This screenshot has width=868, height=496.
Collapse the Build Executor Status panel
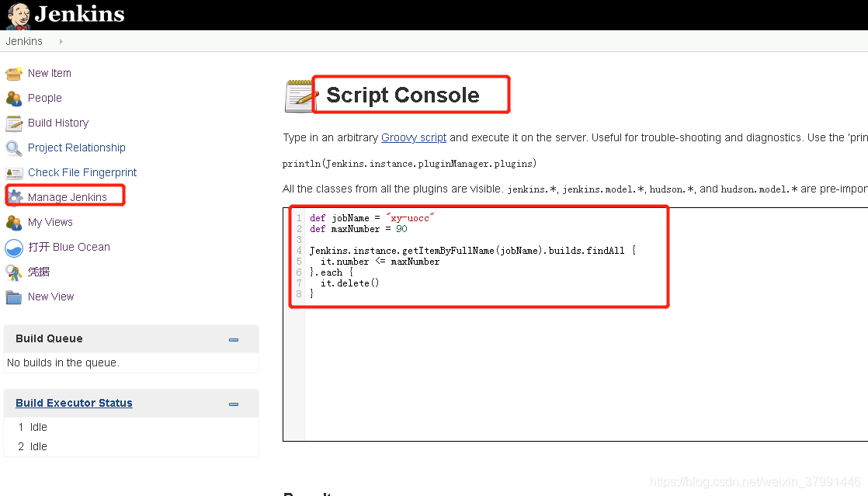(234, 404)
